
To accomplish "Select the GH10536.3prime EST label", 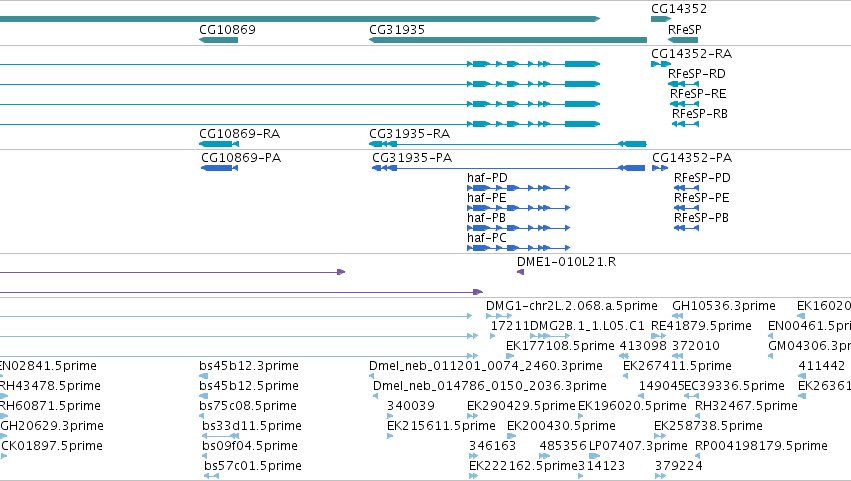I will pyautogui.click(x=724, y=306).
